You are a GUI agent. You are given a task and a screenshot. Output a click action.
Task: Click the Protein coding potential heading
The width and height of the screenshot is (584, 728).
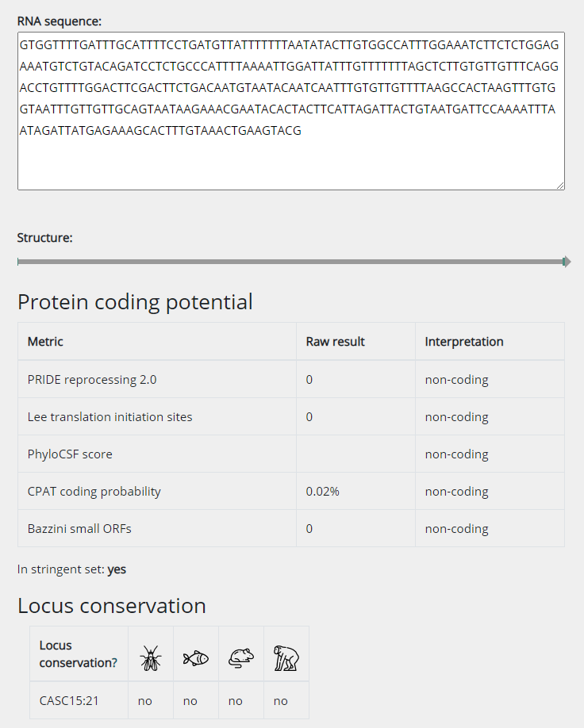135,302
